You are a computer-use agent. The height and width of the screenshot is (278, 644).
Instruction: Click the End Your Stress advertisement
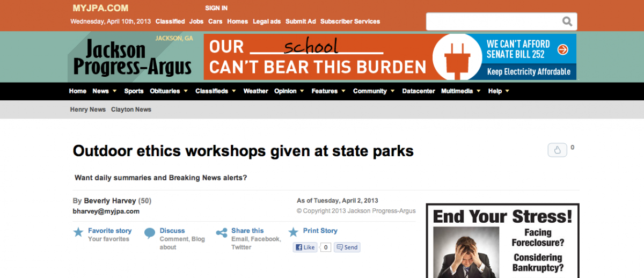tap(502, 241)
